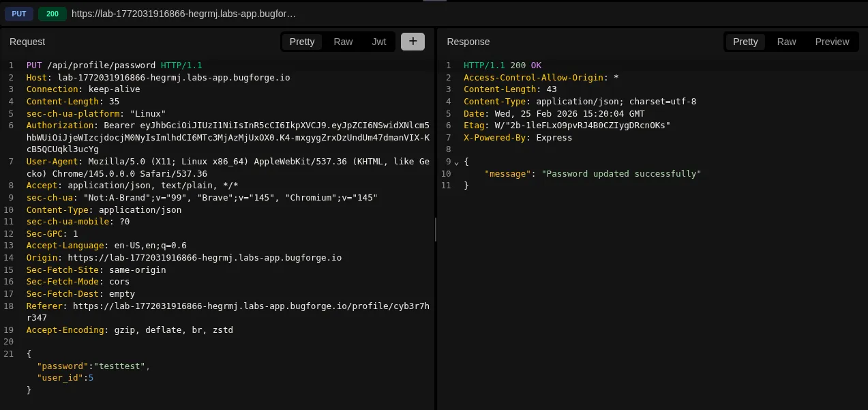Collapse JSON body at response line 9

(457, 162)
